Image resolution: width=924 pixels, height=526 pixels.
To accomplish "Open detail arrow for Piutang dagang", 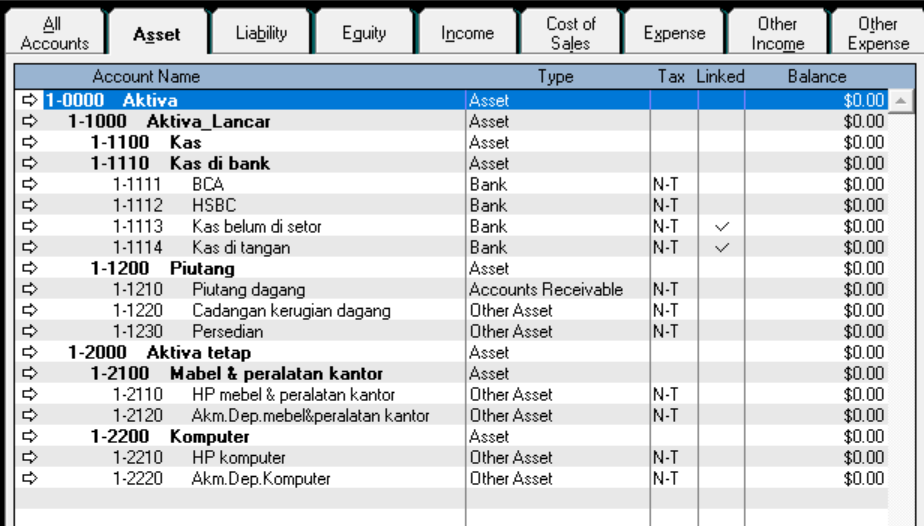I will pyautogui.click(x=29, y=289).
